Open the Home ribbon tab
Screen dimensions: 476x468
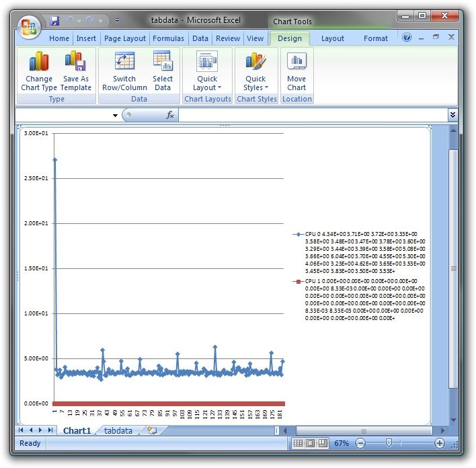tap(59, 38)
